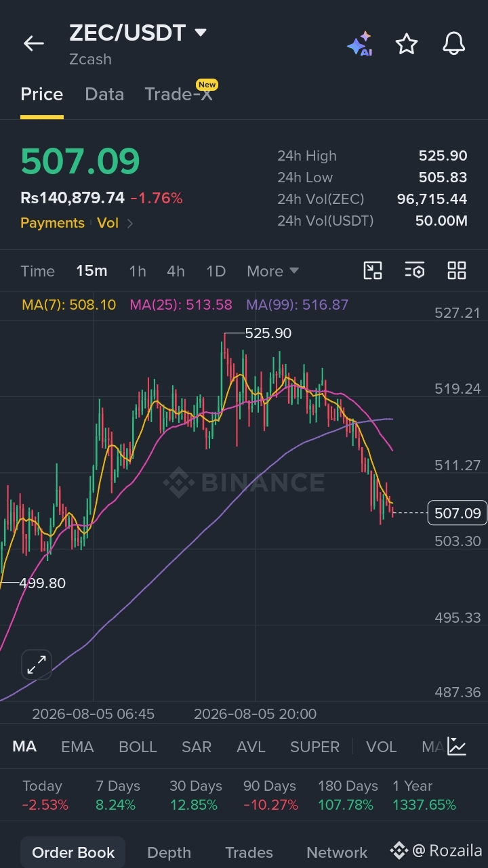Expand the More timeframes dropdown
The height and width of the screenshot is (868, 488).
click(272, 271)
